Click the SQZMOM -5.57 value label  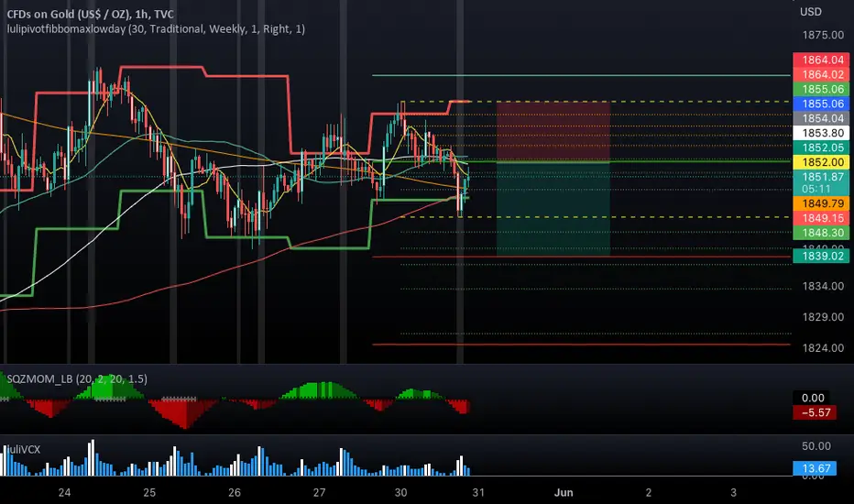pyautogui.click(x=815, y=412)
